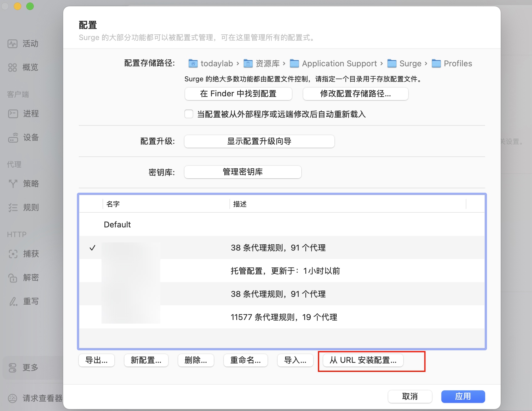
Task: Toggle the checkmark on the active profile
Action: (x=93, y=248)
